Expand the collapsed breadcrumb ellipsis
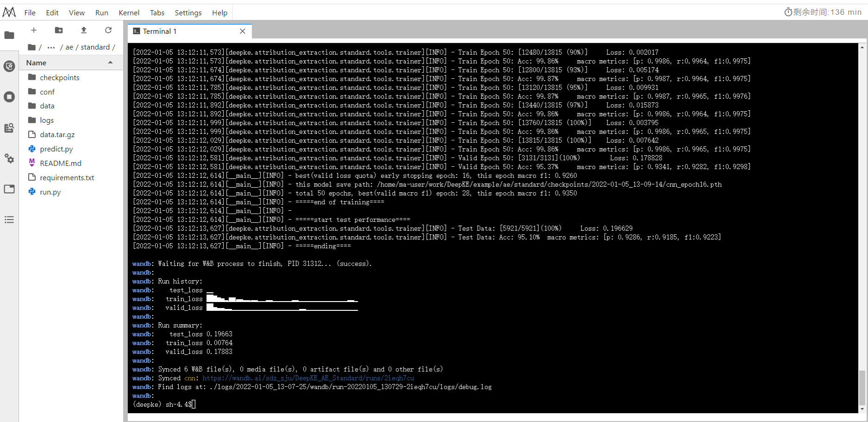The image size is (868, 422). [x=51, y=47]
